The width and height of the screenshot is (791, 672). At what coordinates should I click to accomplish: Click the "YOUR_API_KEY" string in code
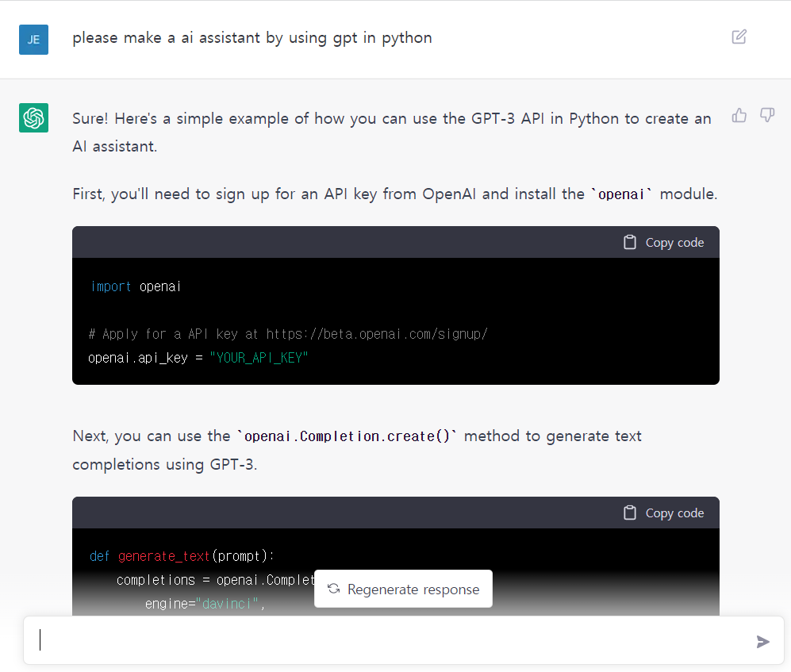[259, 358]
